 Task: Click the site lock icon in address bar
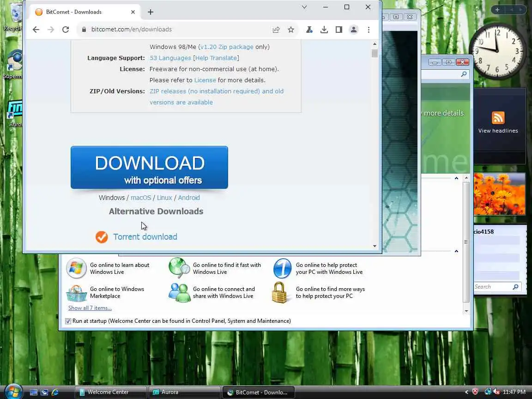tap(84, 30)
